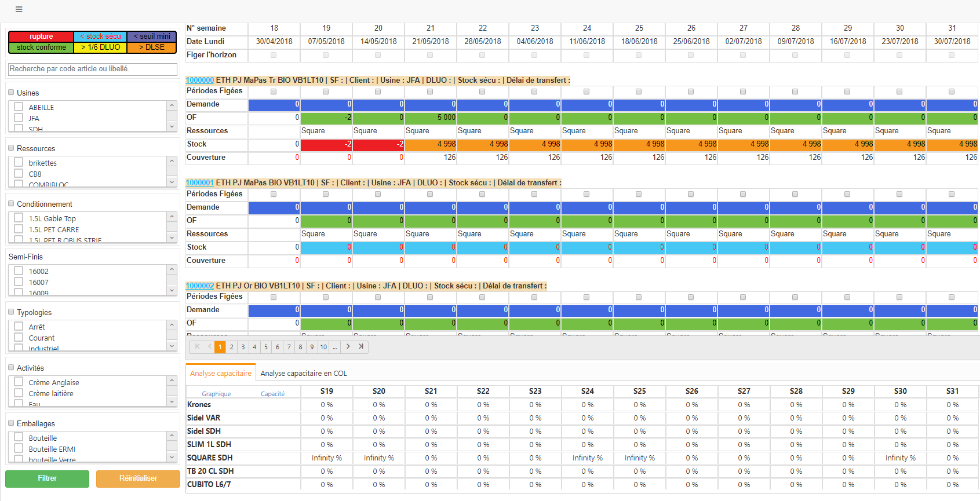
Task: Open the hamburger menu
Action: click(x=19, y=9)
